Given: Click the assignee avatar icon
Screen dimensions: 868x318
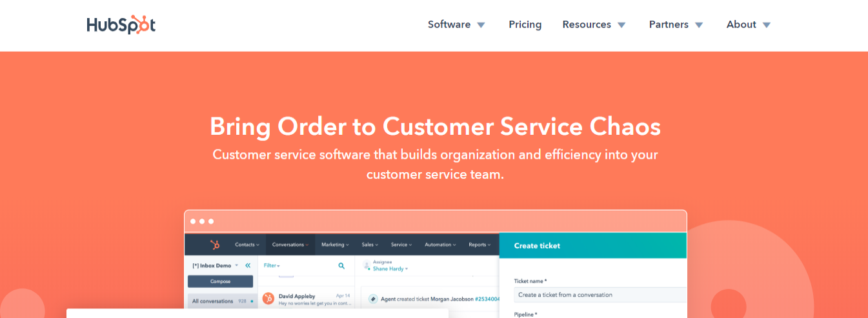Looking at the screenshot, I should tap(367, 265).
